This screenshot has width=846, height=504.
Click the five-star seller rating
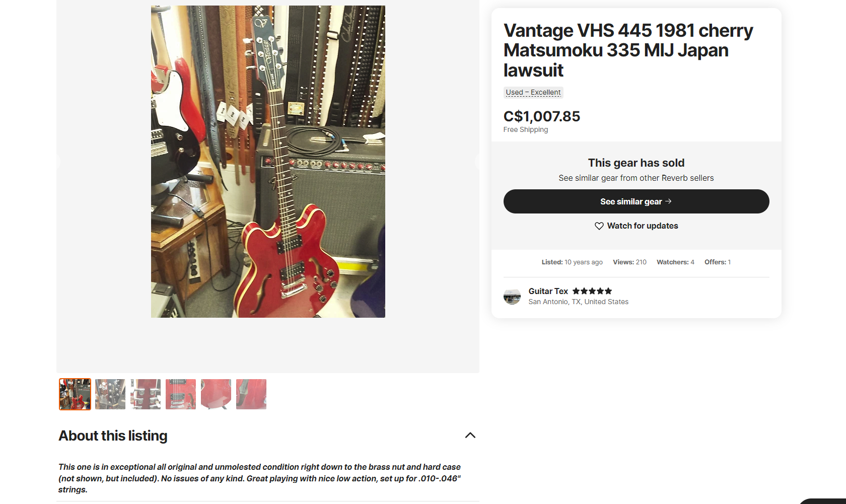592,291
